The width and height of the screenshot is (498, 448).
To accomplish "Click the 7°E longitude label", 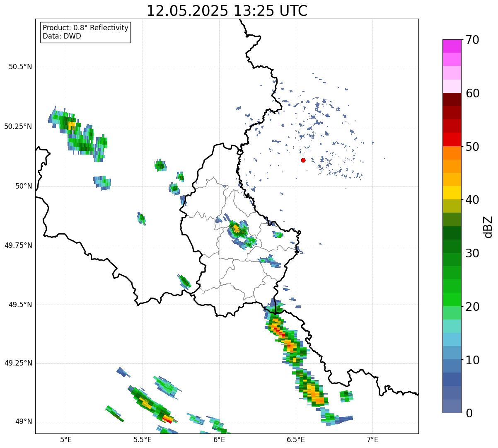I will coord(372,440).
